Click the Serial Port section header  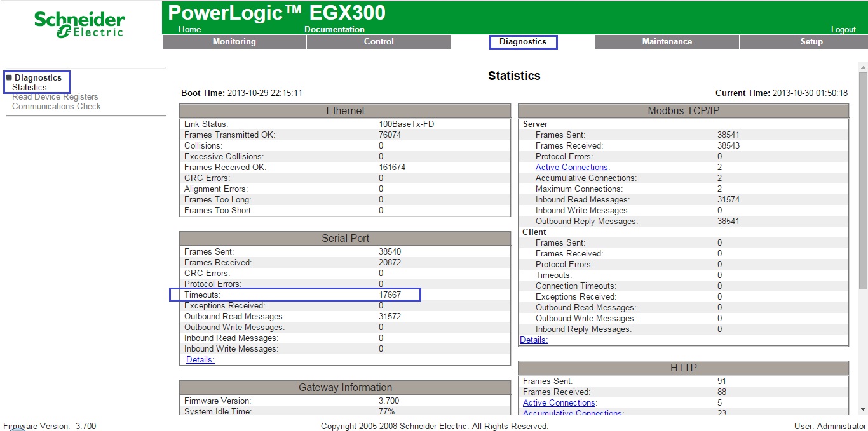[346, 239]
